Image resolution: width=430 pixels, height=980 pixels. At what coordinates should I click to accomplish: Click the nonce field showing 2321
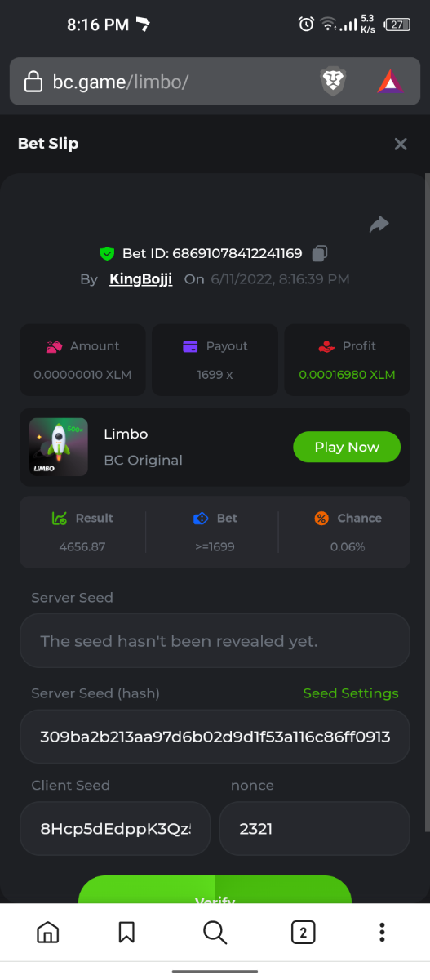point(314,829)
